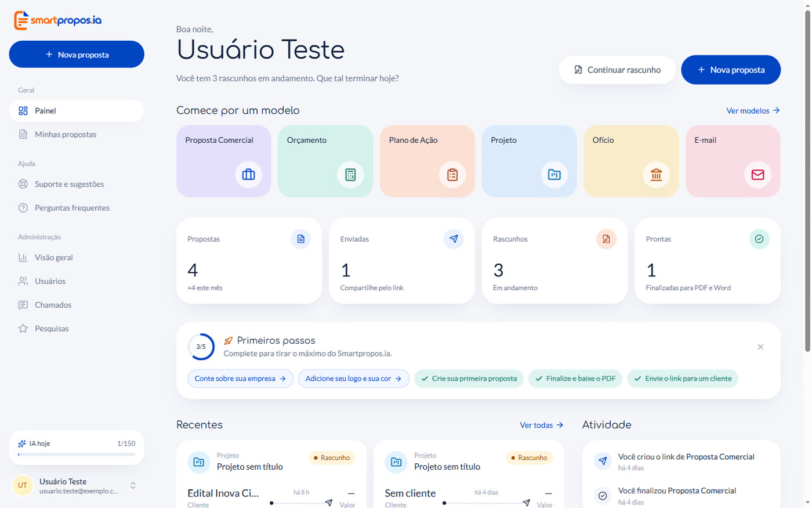Follow the Ver modelos link
Viewport: 812px width, 508px height.
pos(753,111)
